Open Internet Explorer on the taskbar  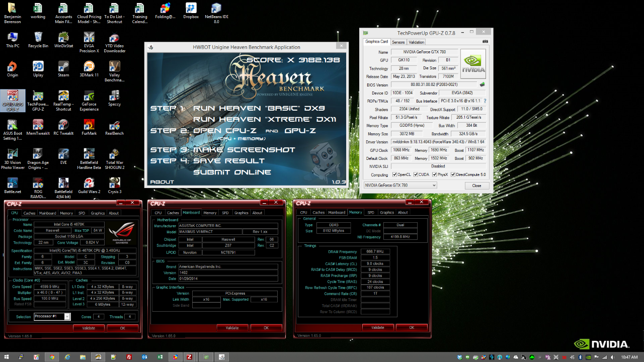(67, 356)
